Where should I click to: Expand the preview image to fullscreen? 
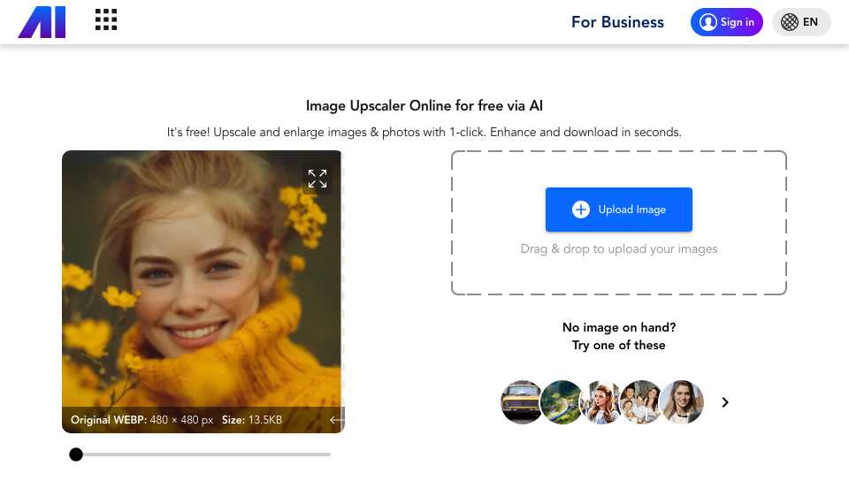317,179
